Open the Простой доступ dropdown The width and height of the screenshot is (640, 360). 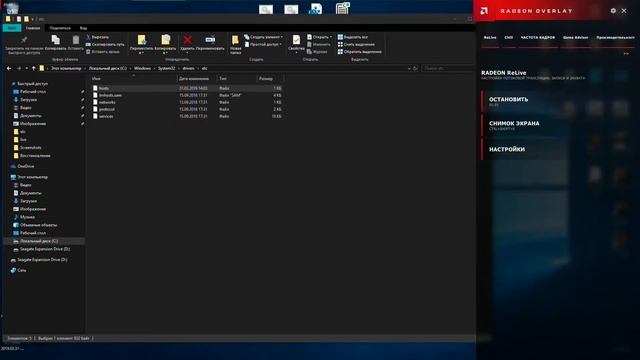tap(263, 44)
